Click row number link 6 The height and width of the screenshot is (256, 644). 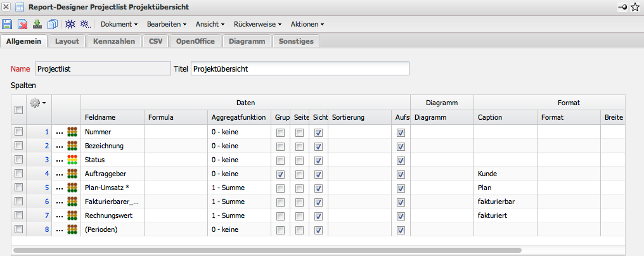click(46, 202)
